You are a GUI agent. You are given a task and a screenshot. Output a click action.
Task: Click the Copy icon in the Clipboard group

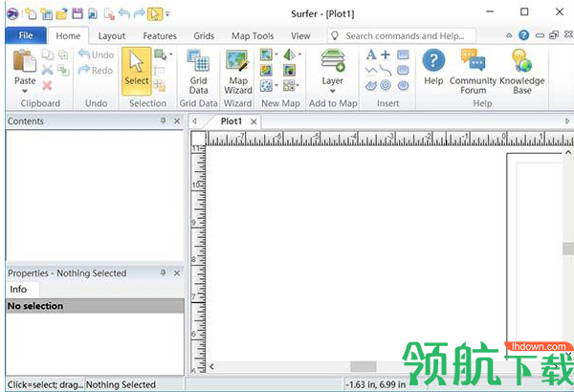click(48, 54)
